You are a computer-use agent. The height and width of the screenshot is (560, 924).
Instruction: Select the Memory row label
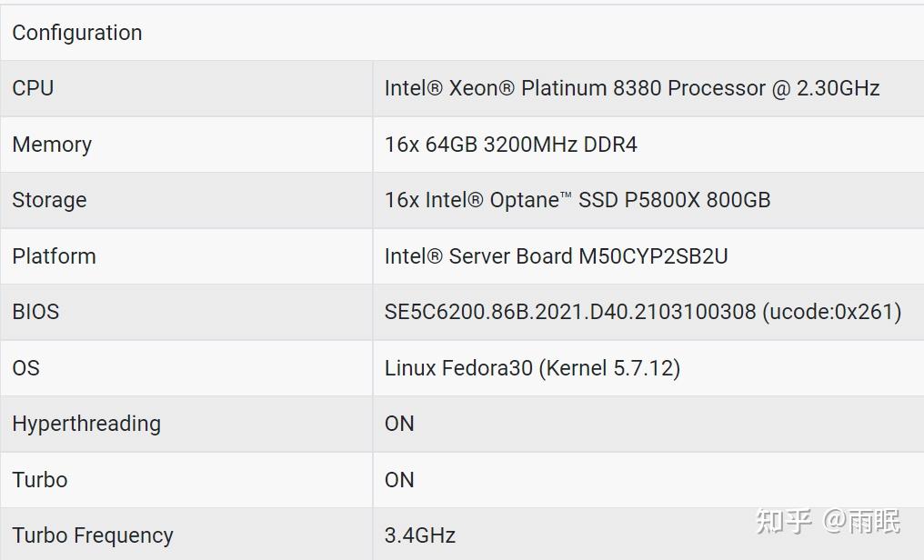click(x=52, y=145)
